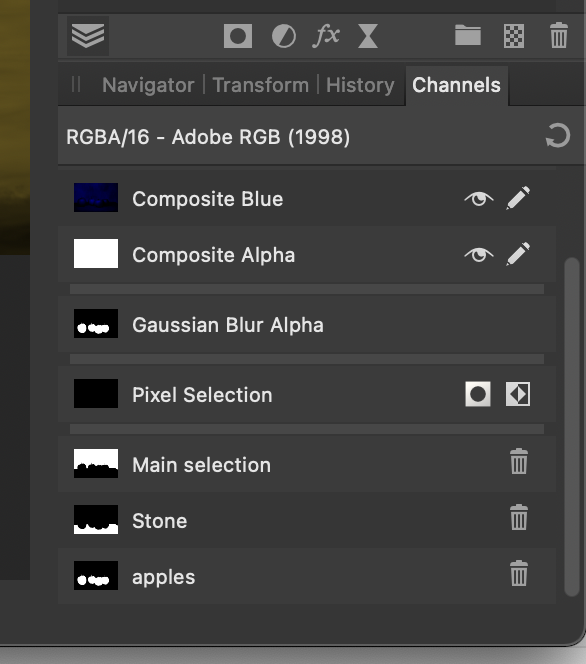586x664 pixels.
Task: Delete the Stone spare channel
Action: pyautogui.click(x=519, y=517)
